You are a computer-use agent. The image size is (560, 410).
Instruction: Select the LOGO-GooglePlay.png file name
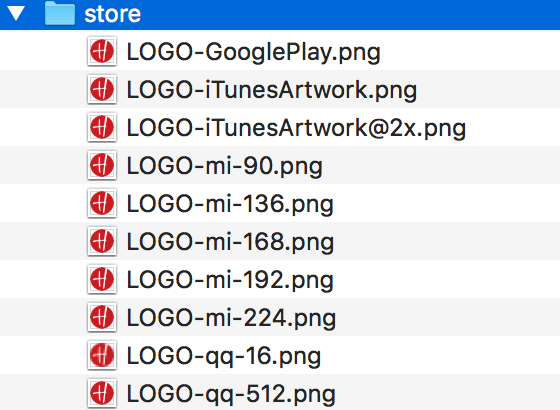(254, 52)
